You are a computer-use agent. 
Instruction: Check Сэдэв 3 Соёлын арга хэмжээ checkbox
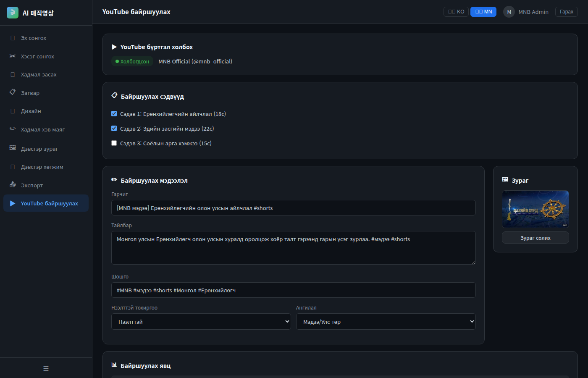(114, 143)
